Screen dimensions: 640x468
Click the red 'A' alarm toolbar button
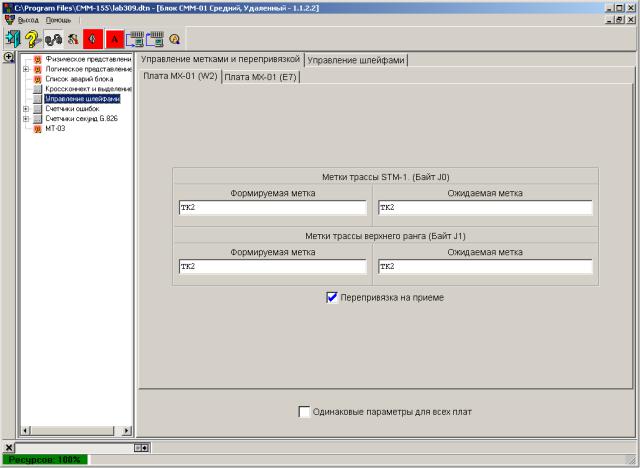point(115,39)
